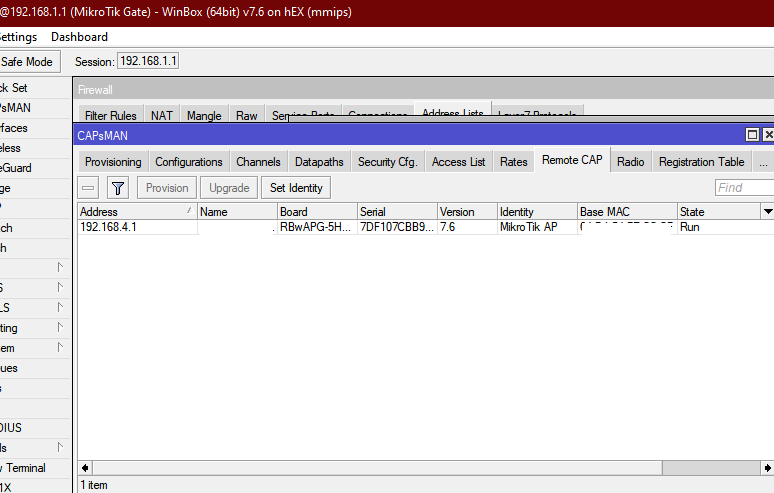
Task: Click the MikroTik AP identity cell
Action: [538, 227]
